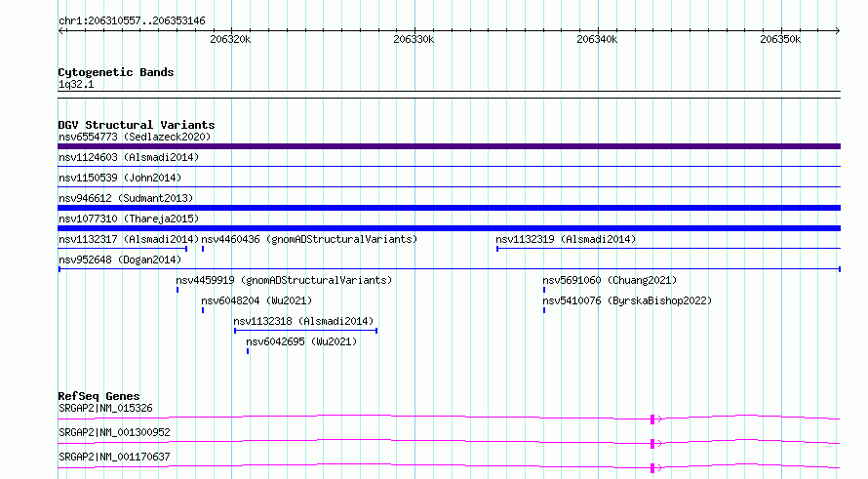This screenshot has height=479, width=868.
Task: Select the Cytogenetic Bands track title
Action: click(116, 72)
